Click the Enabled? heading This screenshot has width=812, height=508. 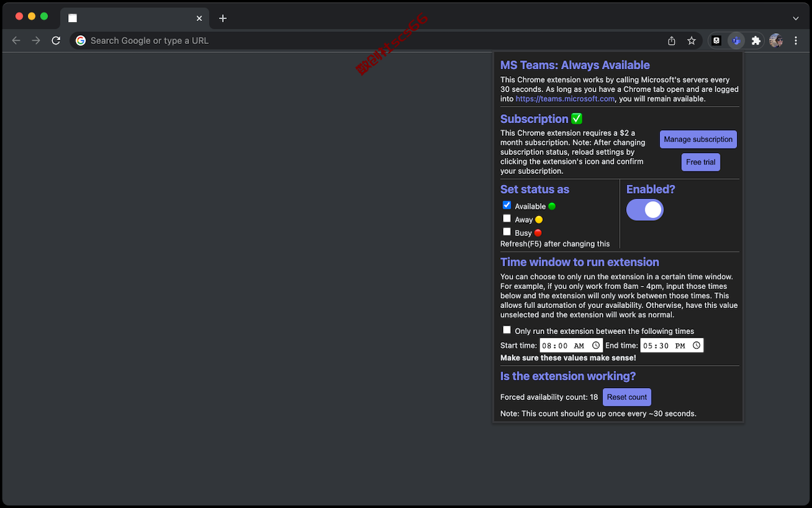tap(651, 189)
